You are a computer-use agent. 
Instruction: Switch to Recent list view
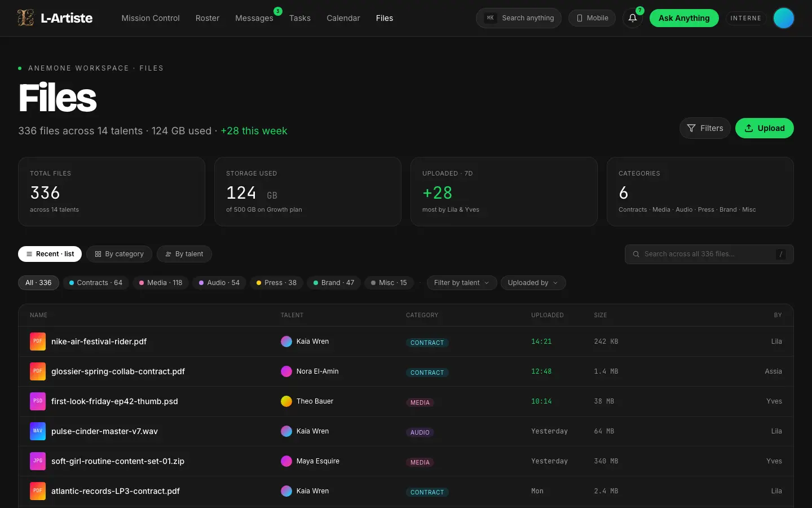[50, 254]
